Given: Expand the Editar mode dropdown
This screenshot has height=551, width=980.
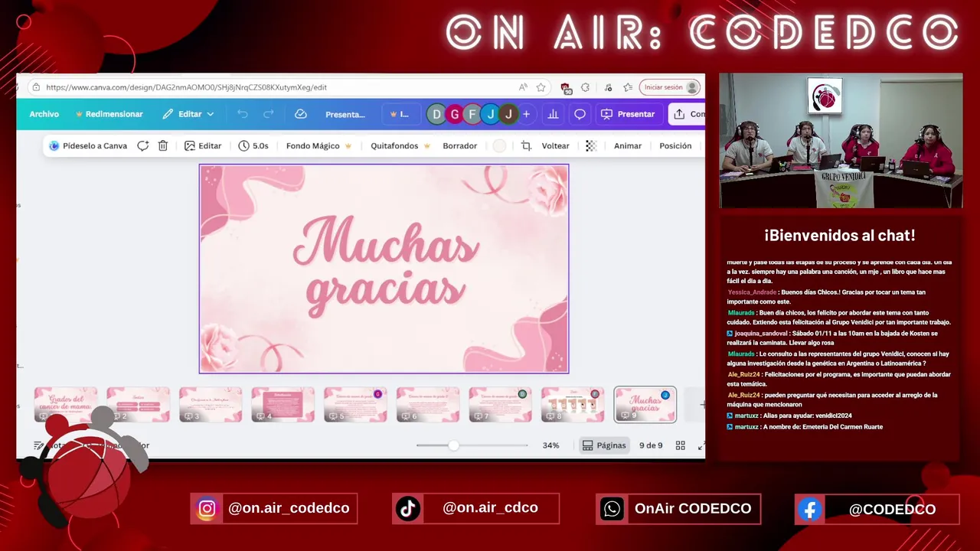Looking at the screenshot, I should coord(188,114).
